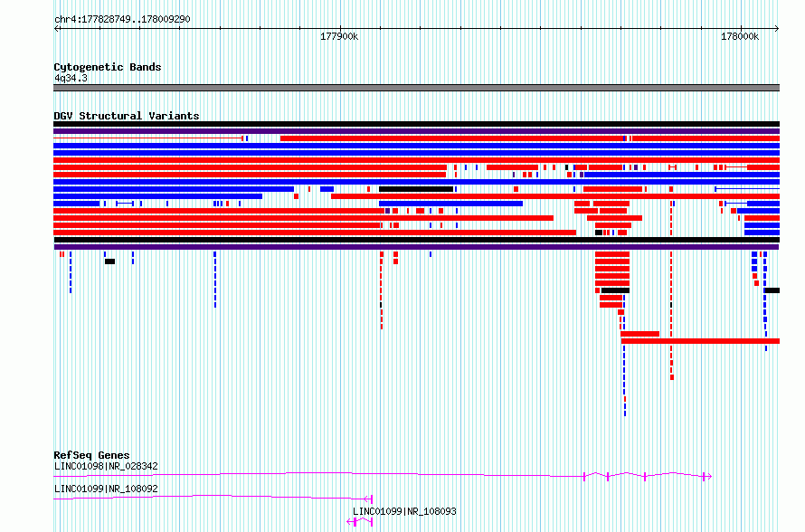The width and height of the screenshot is (805, 532).
Task: Click the short LINC01099 NR_108093 transcript glyph
Action: click(x=359, y=522)
